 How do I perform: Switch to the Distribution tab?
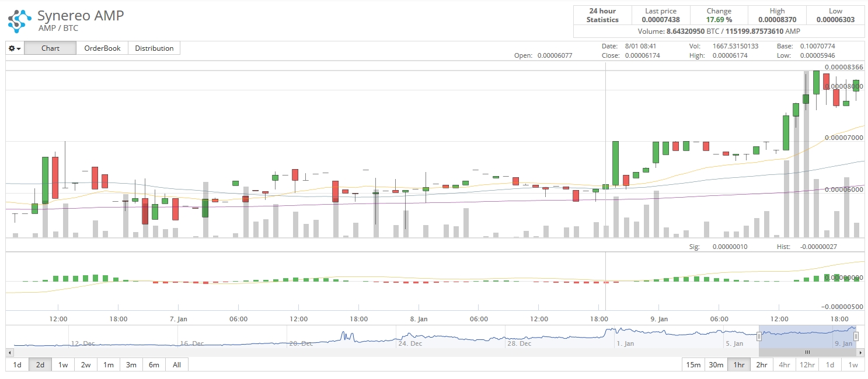pyautogui.click(x=154, y=48)
